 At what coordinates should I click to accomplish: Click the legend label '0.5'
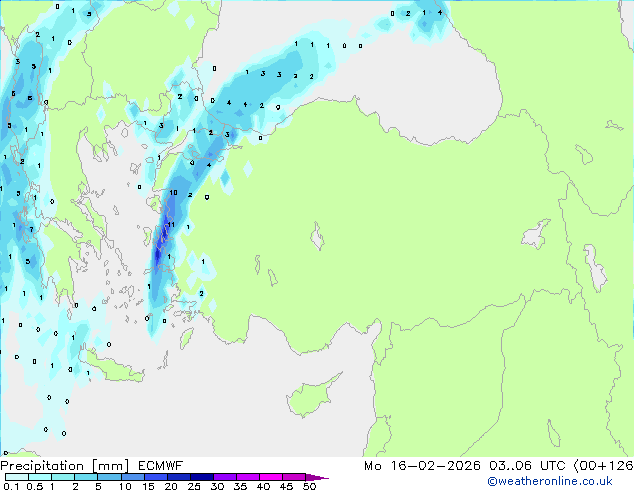35,486
